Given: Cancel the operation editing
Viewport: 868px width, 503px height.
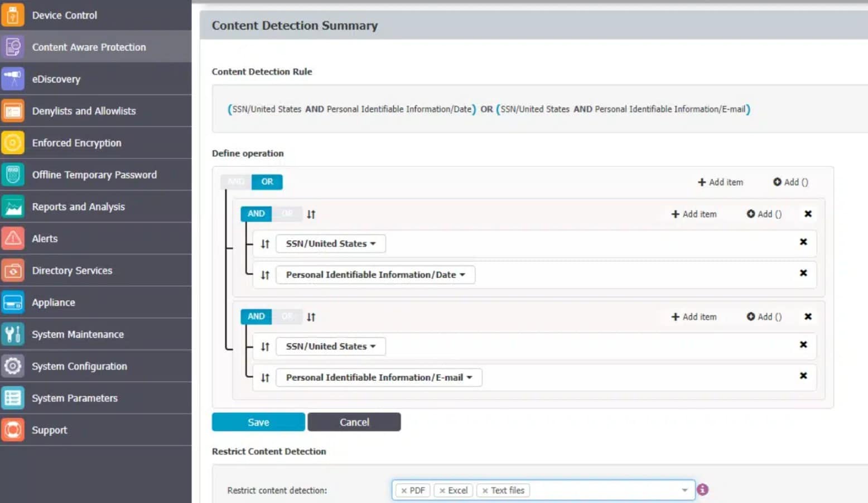Looking at the screenshot, I should click(354, 422).
